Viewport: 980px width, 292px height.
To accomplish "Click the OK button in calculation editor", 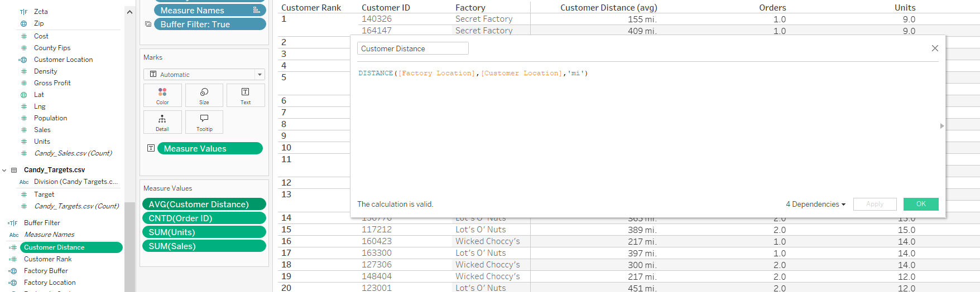I will pos(921,204).
